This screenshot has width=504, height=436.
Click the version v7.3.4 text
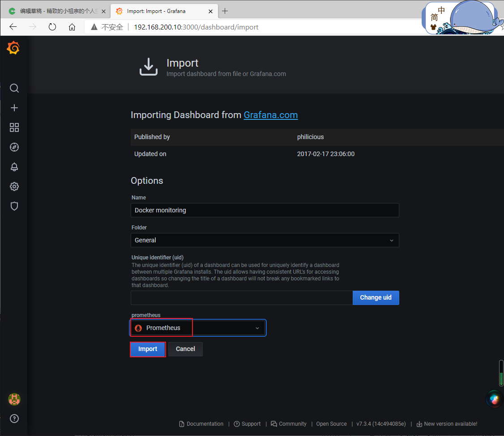381,424
